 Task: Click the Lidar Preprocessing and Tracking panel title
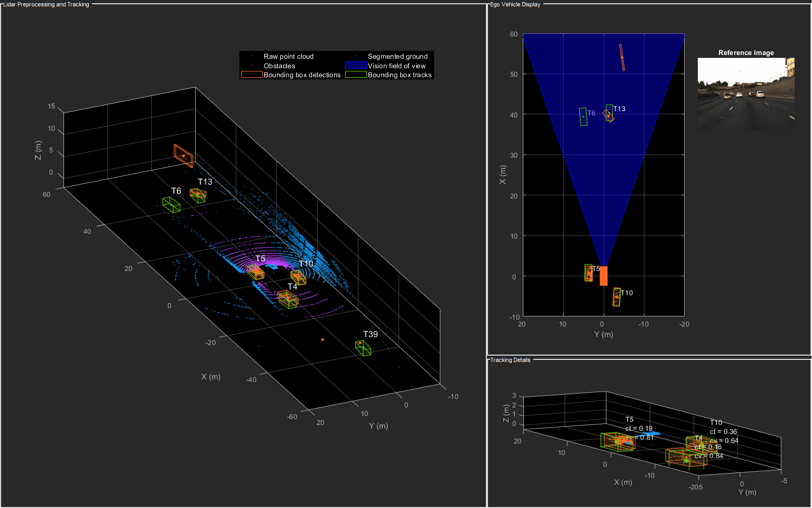[x=47, y=4]
